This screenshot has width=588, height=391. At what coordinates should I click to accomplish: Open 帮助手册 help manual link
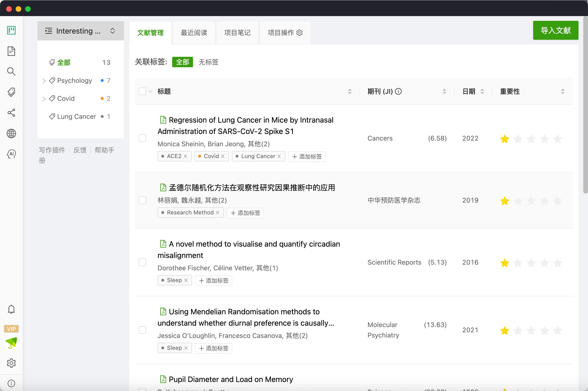77,155
